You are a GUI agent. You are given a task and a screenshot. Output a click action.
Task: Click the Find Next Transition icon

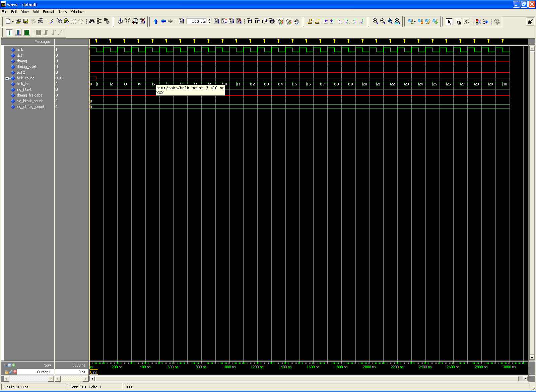coord(332,21)
